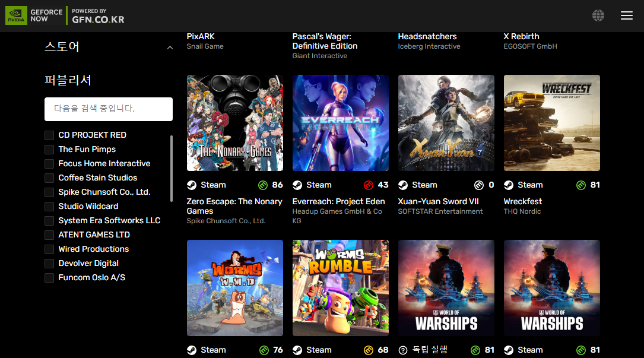The image size is (644, 358).
Task: Click Steam icon under Worms W.M.D
Action: point(191,350)
